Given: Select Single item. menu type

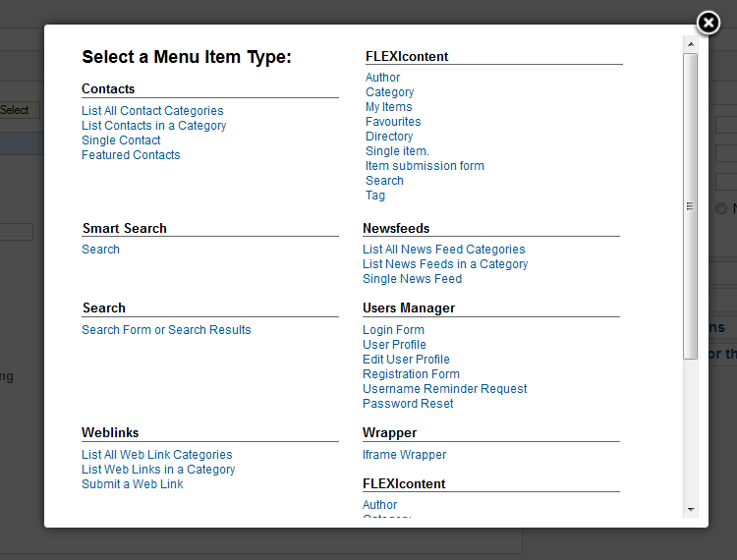Looking at the screenshot, I should [397, 151].
